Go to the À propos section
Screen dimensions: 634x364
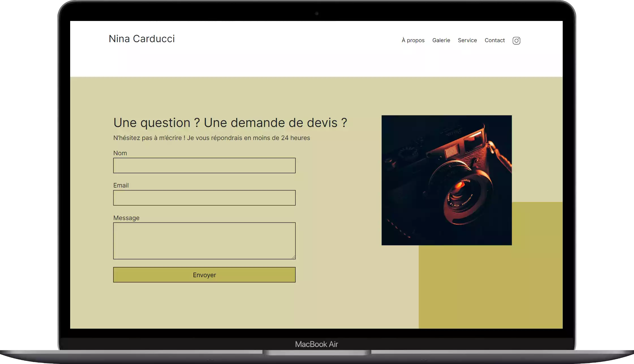413,40
